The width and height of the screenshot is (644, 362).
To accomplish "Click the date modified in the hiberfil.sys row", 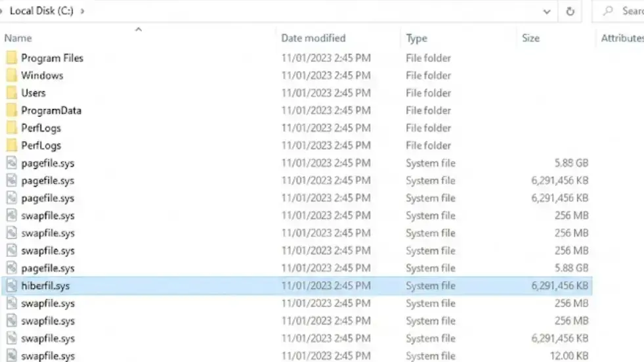I will [326, 286].
